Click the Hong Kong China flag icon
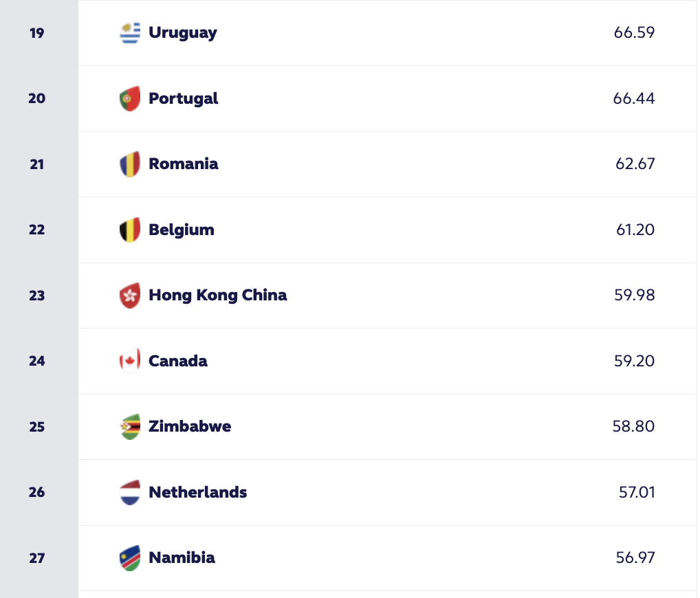700x598 pixels. (x=130, y=296)
